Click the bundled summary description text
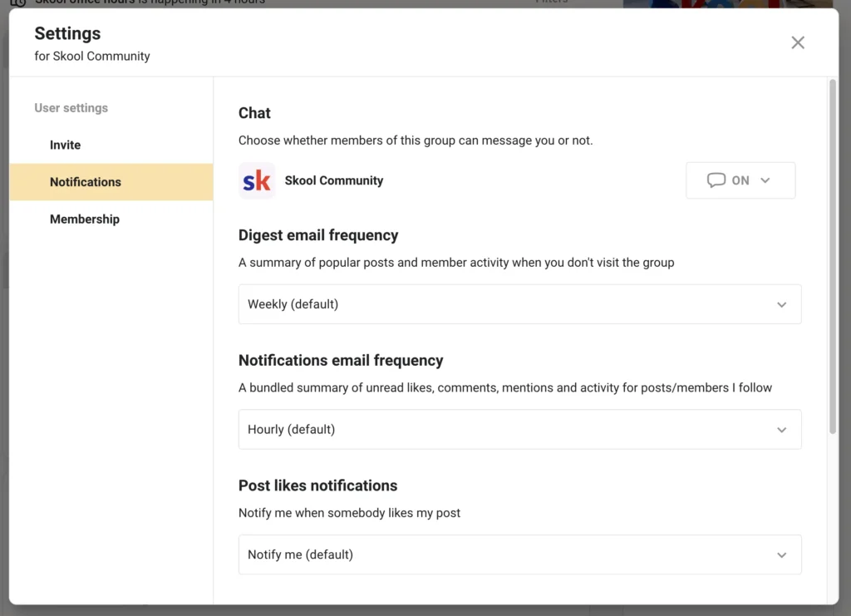Image resolution: width=851 pixels, height=616 pixels. coord(505,387)
